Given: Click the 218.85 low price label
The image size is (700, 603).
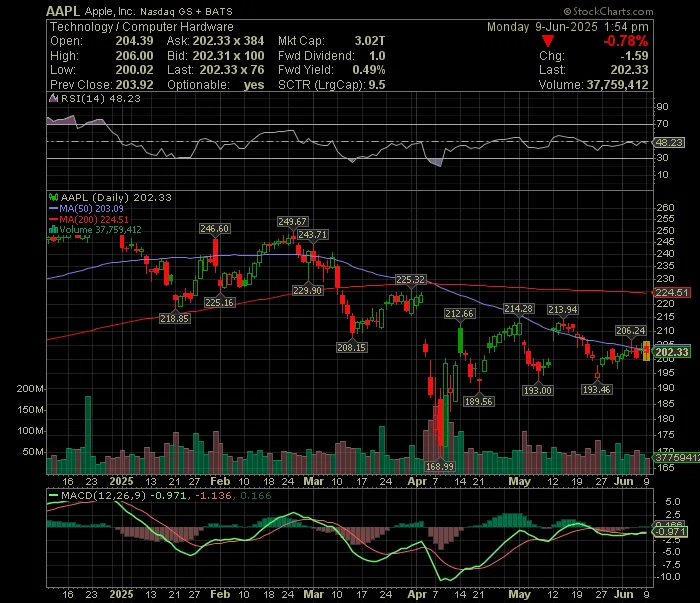Looking at the screenshot, I should (175, 319).
